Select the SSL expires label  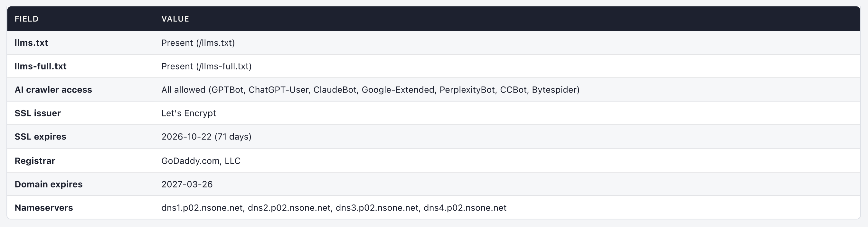tap(41, 137)
